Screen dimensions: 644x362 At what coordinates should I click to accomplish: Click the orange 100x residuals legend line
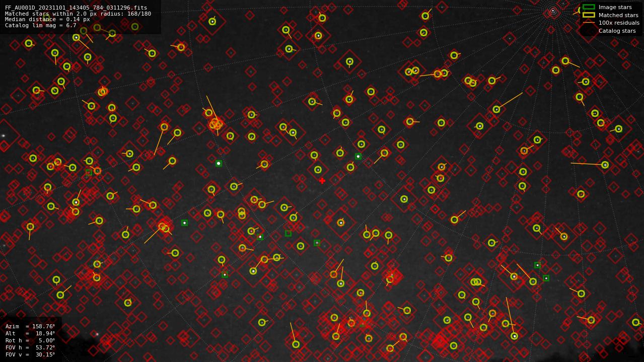[589, 23]
